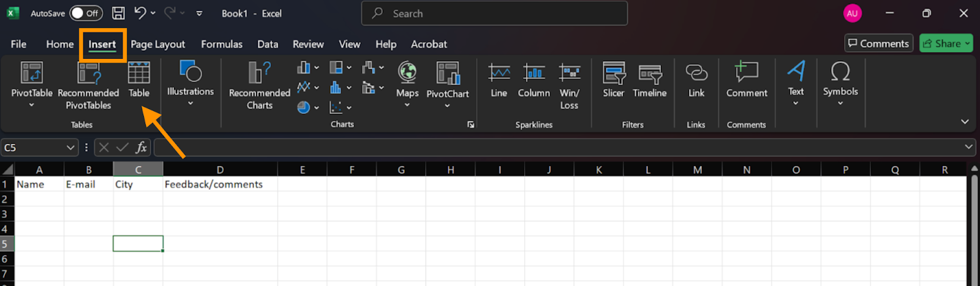Expand the Name Box dropdown
The image size is (980, 286).
(x=70, y=148)
